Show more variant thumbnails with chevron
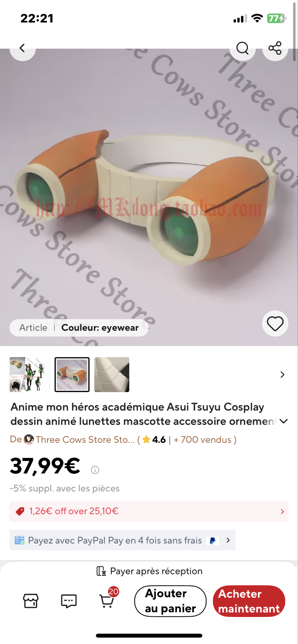 [283, 374]
